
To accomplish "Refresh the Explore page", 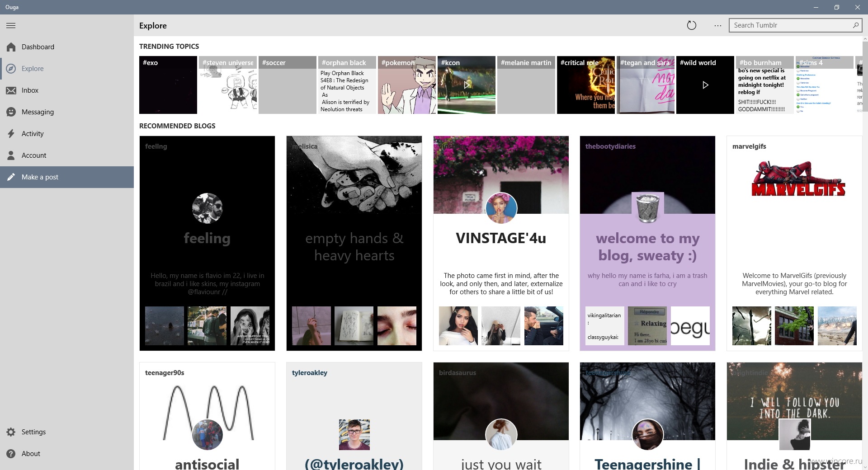I will [691, 26].
